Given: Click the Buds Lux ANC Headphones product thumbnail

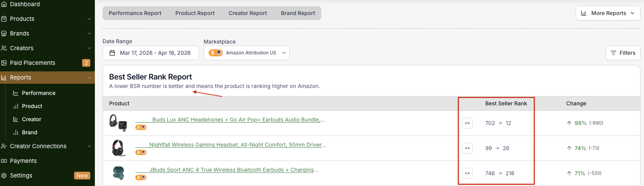Looking at the screenshot, I should click(x=118, y=123).
